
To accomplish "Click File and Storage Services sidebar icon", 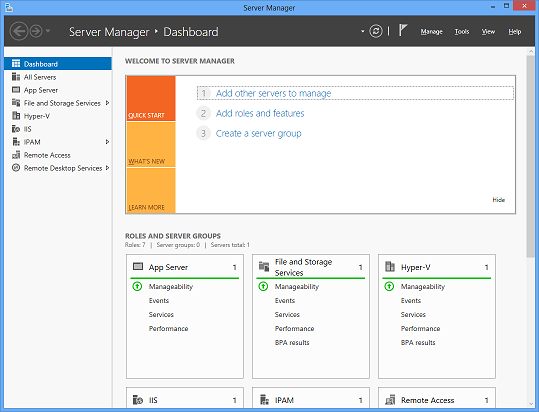I will click(x=16, y=102).
